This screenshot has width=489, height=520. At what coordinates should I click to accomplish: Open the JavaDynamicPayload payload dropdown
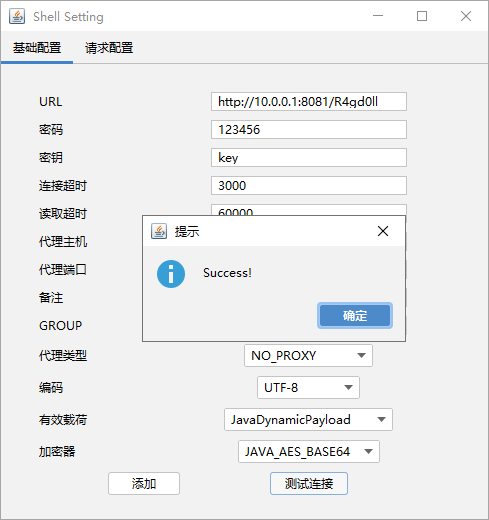308,420
